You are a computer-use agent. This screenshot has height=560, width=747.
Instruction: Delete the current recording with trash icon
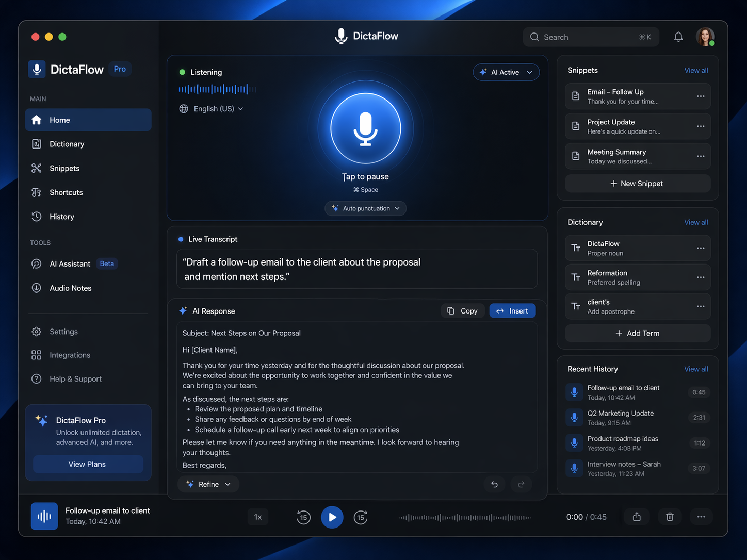coord(670,517)
